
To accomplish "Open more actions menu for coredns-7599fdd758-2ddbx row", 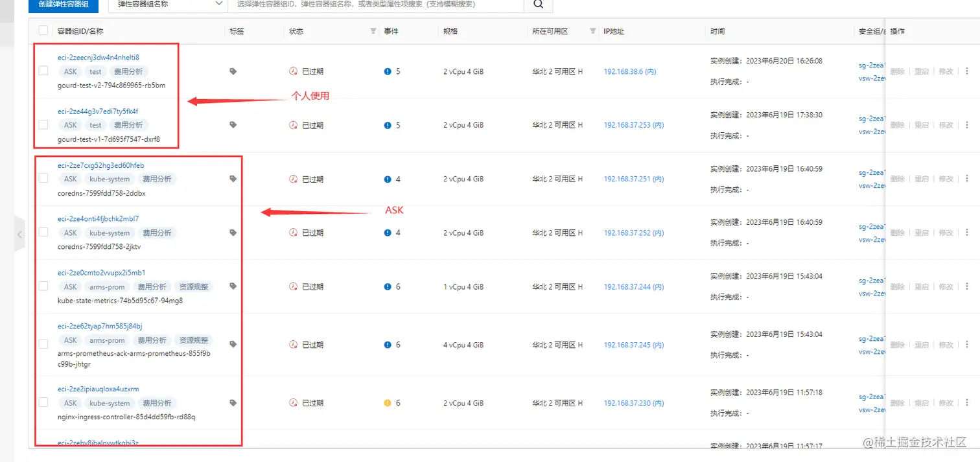I will 967,179.
